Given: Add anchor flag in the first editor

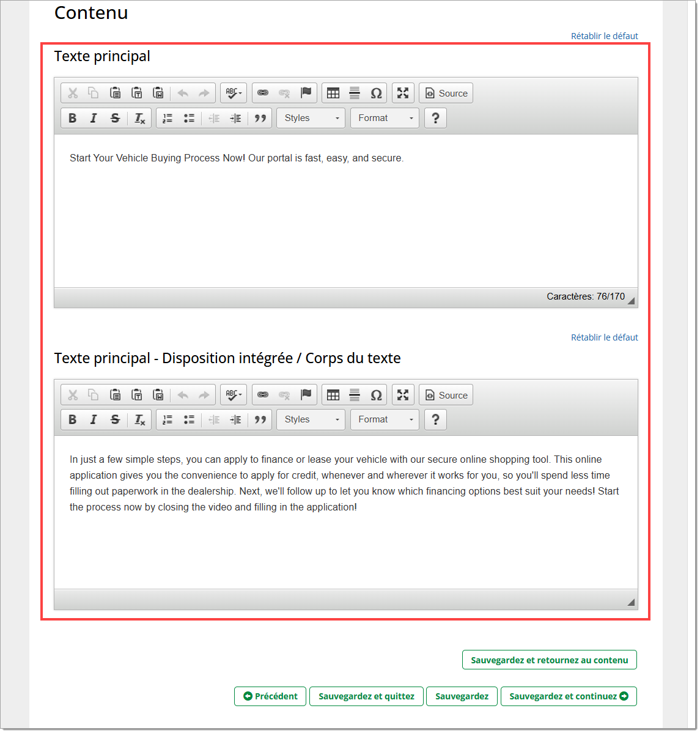Looking at the screenshot, I should point(306,93).
